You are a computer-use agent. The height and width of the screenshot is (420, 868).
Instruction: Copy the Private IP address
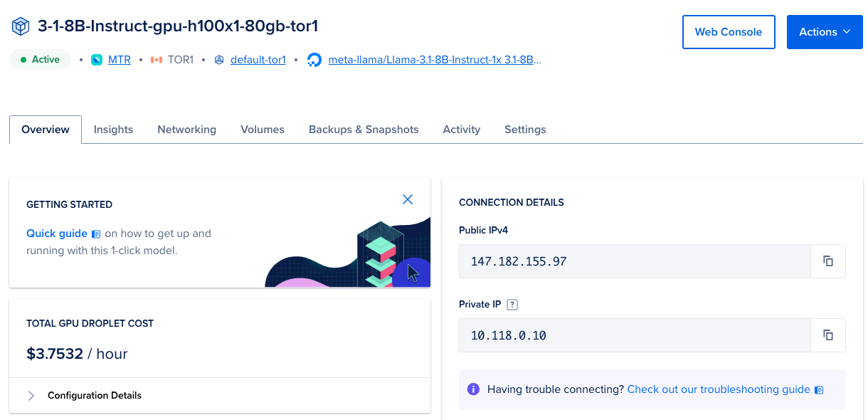(828, 335)
